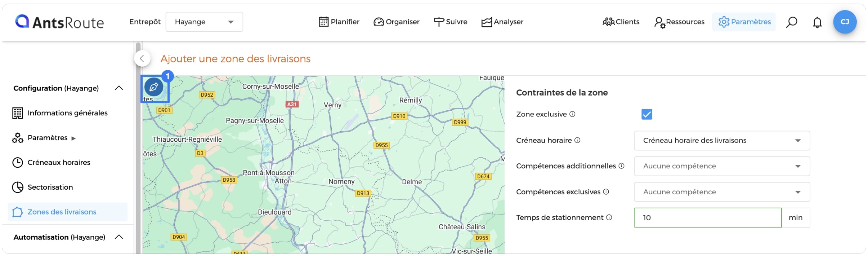
Task: Click Nomeny label on the map
Action: tap(341, 181)
